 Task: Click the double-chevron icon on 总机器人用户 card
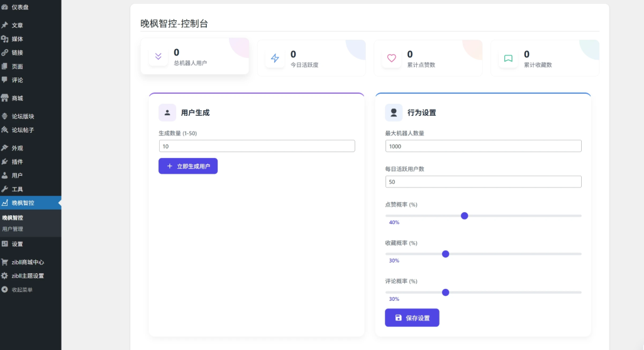pos(158,57)
